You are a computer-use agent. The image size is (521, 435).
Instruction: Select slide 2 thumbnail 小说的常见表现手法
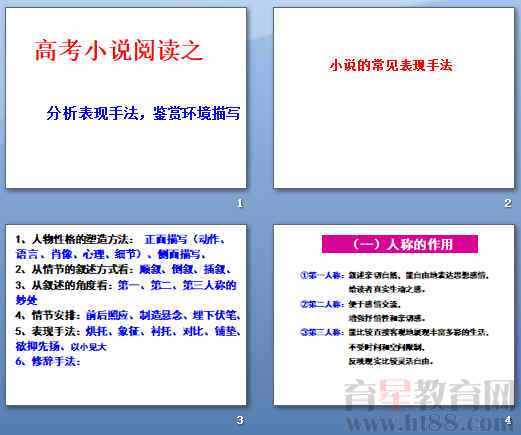click(x=394, y=98)
